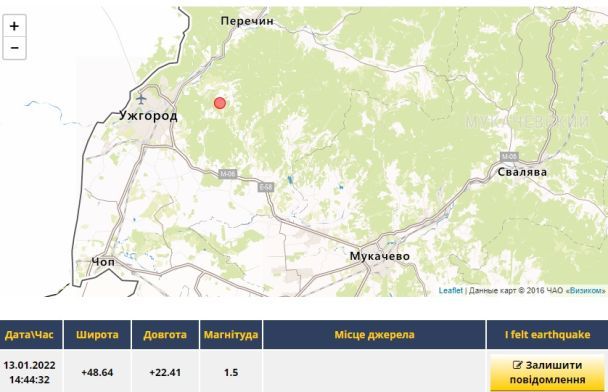This screenshot has height=392, width=608.
Task: Click Залишити повідомлення button
Action: point(547,372)
